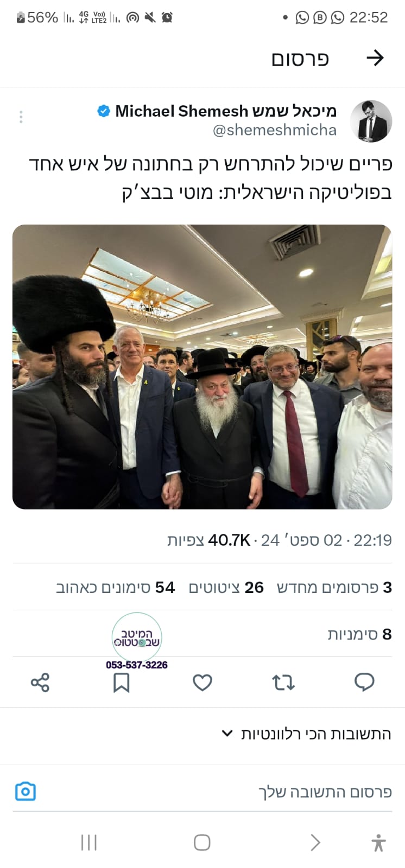Tap the repost arrows icon
The height and width of the screenshot is (868, 405).
point(283,682)
